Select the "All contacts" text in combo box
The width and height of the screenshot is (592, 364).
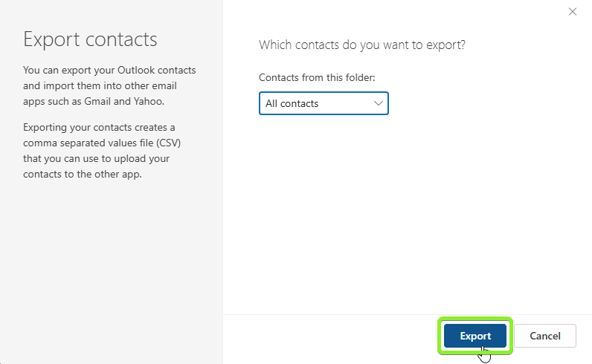(292, 103)
